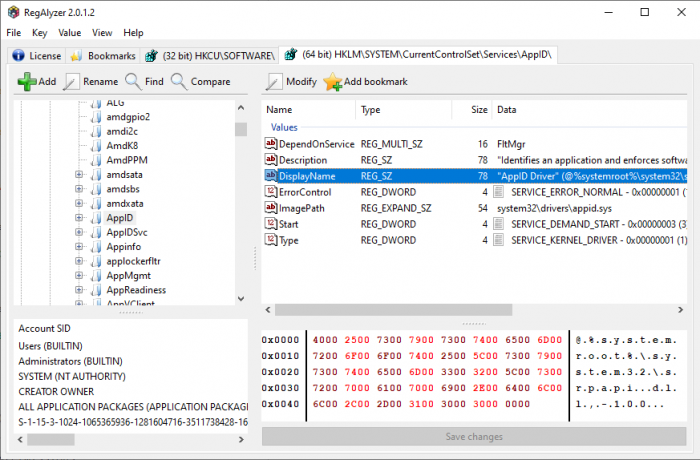
Task: Click the green Add plus icon
Action: click(26, 81)
